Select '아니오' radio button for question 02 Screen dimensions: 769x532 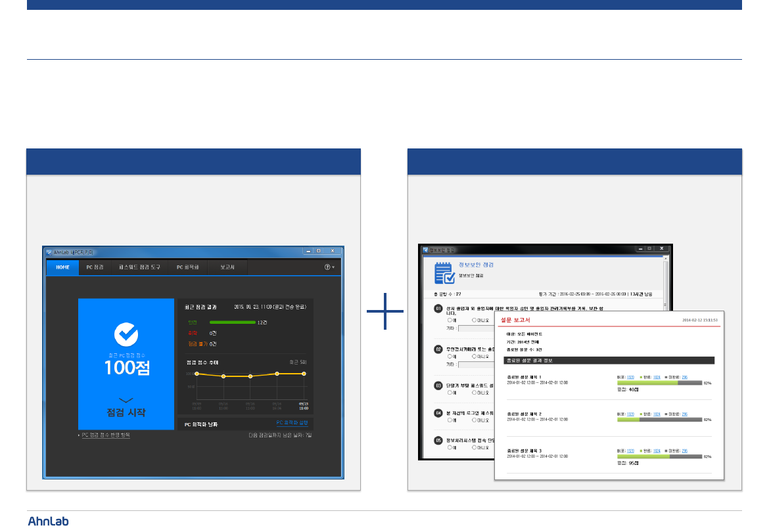[474, 357]
